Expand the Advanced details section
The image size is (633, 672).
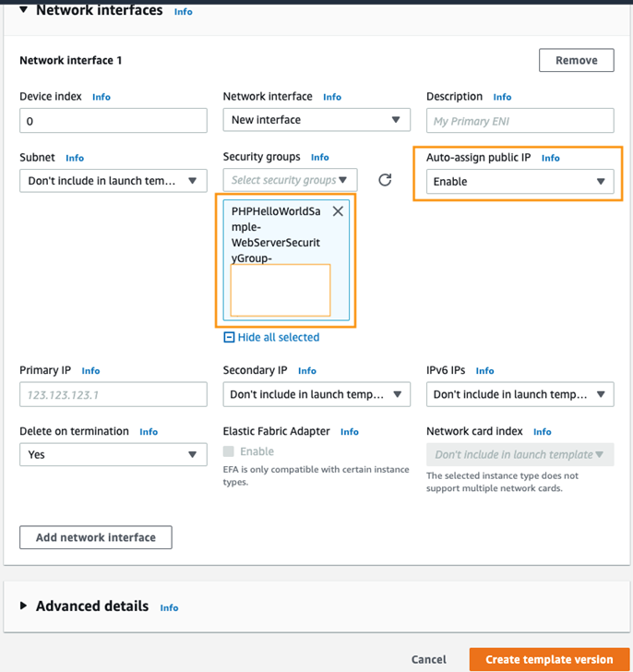coord(24,606)
